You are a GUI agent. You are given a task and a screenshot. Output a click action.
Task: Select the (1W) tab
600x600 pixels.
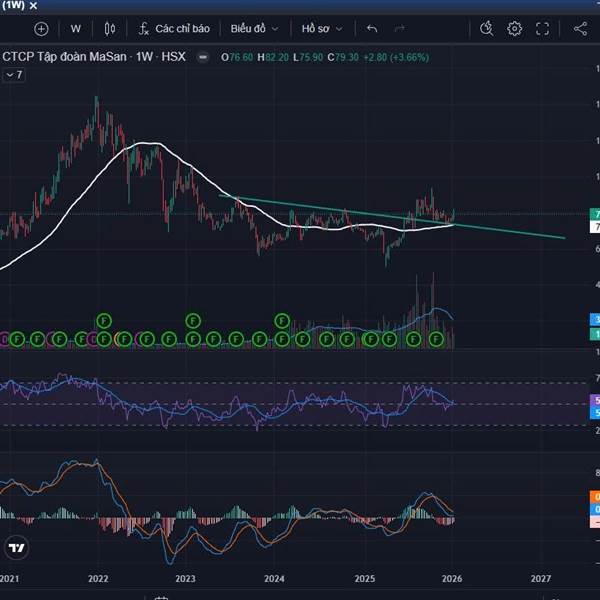11,6
